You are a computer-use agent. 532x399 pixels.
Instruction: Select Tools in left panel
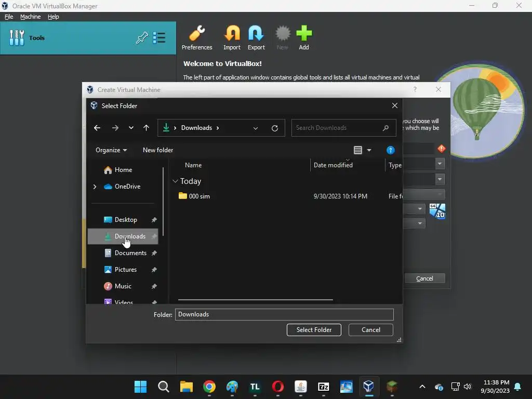click(88, 37)
